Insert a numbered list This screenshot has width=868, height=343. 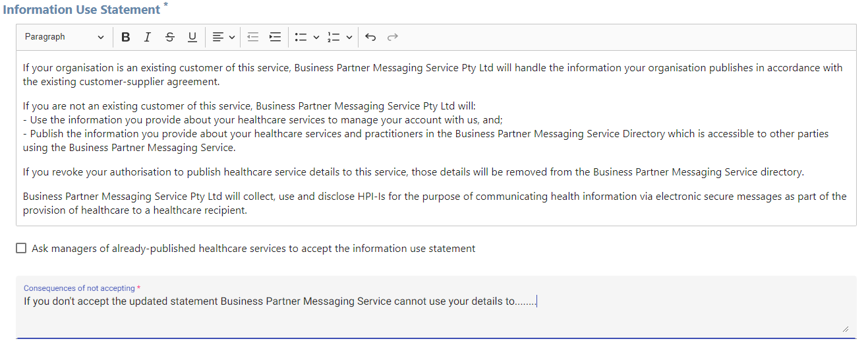[x=334, y=38]
